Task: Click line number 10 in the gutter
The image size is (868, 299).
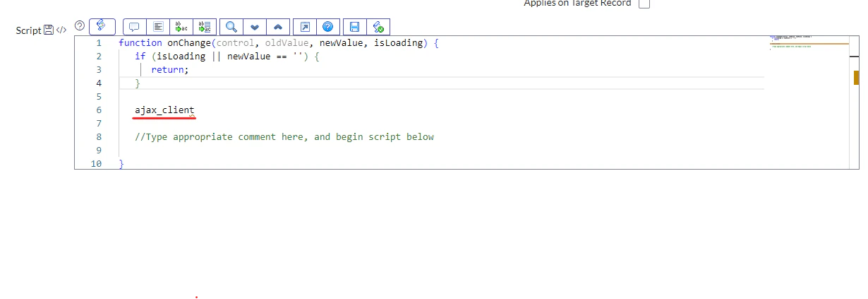Action: coord(97,164)
